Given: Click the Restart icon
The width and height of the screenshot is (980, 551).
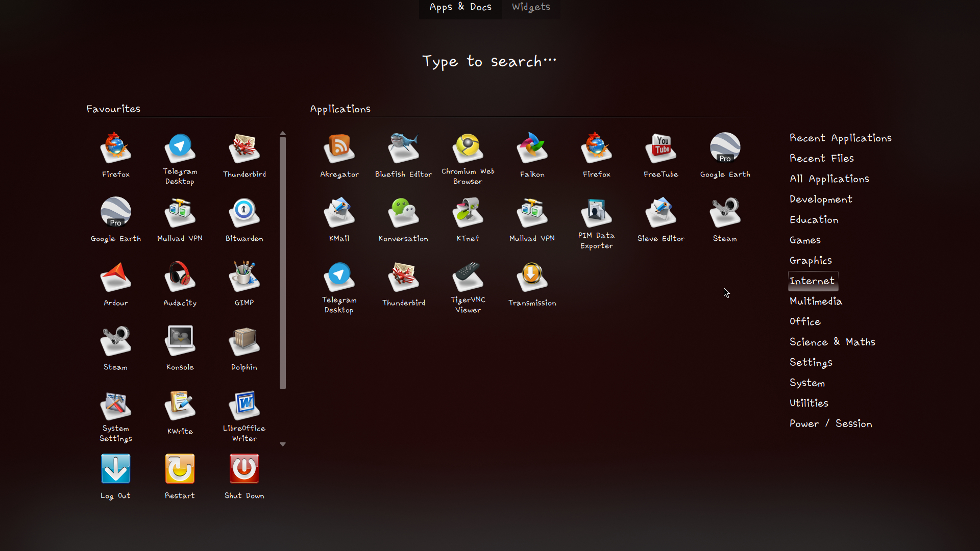Looking at the screenshot, I should click(x=180, y=469).
